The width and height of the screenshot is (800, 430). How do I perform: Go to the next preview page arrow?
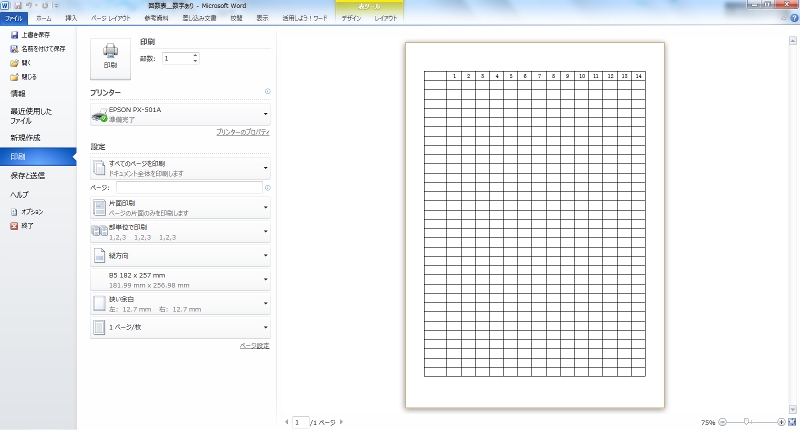coord(341,422)
